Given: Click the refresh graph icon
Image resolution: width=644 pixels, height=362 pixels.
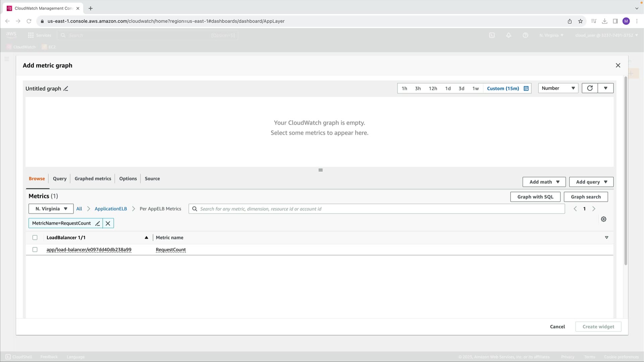Looking at the screenshot, I should [590, 88].
